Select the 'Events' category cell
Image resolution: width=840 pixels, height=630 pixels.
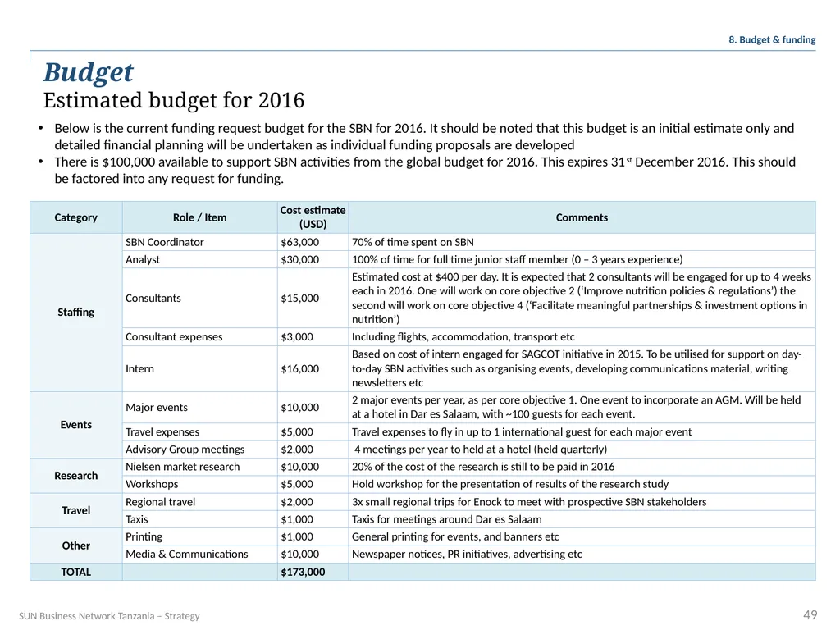75,425
